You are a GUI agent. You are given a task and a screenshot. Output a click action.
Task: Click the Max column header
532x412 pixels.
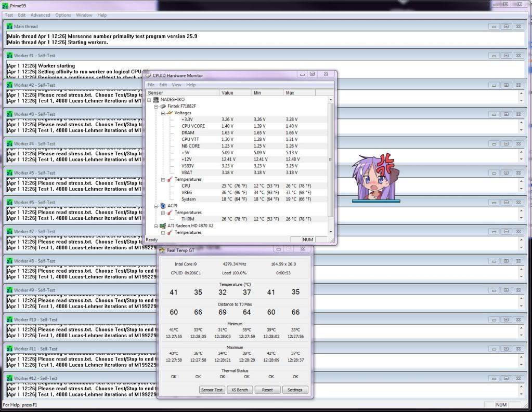[290, 92]
